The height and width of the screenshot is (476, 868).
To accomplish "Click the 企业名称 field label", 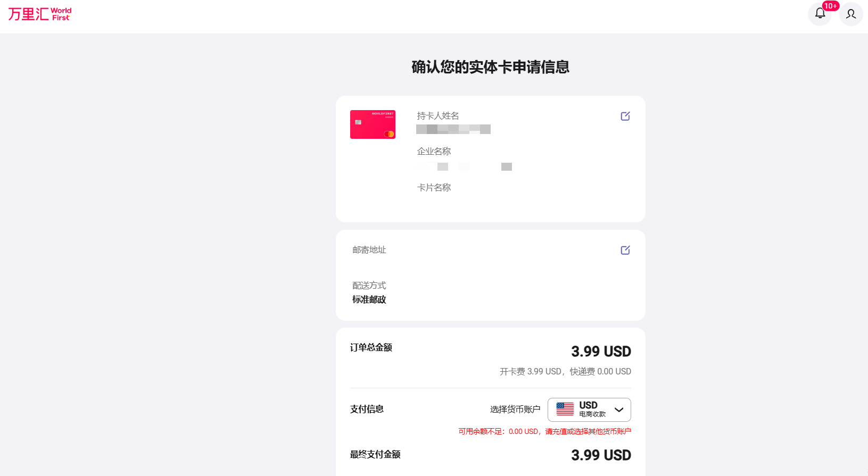I will tap(434, 152).
